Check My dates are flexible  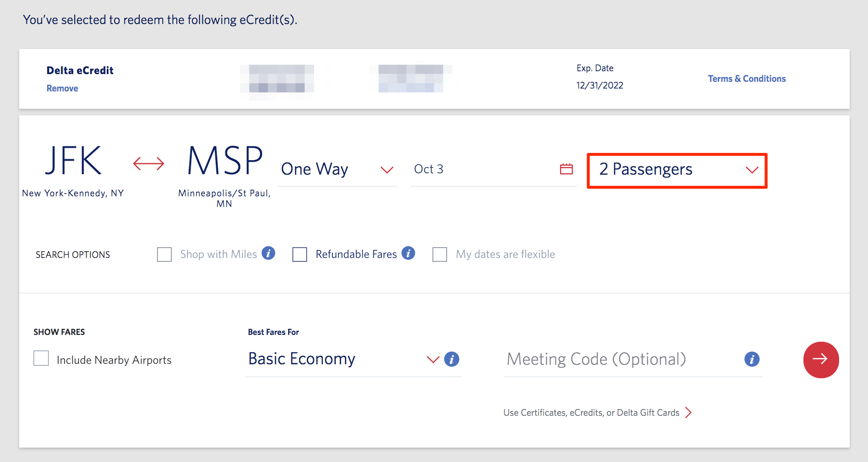coord(440,254)
